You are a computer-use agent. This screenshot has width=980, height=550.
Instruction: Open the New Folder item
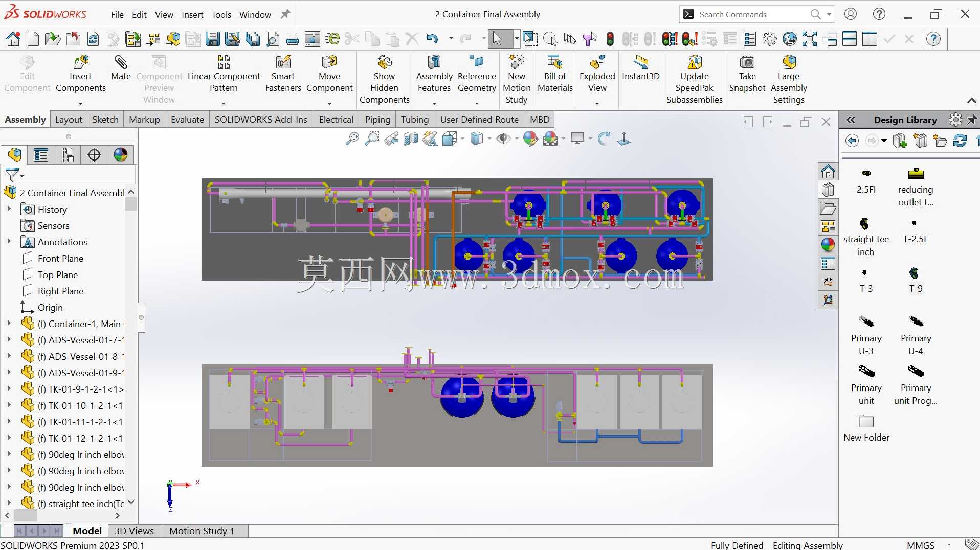click(x=866, y=428)
